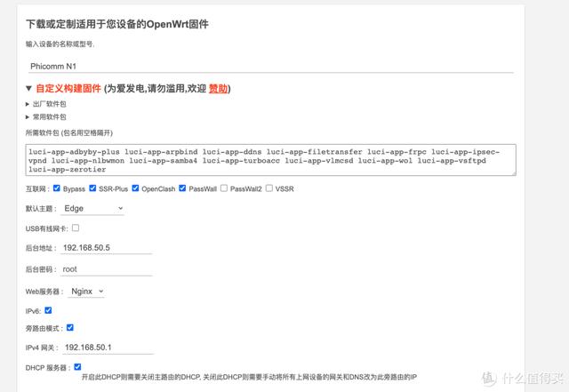Click the 后台密码 field showing root

click(x=106, y=269)
